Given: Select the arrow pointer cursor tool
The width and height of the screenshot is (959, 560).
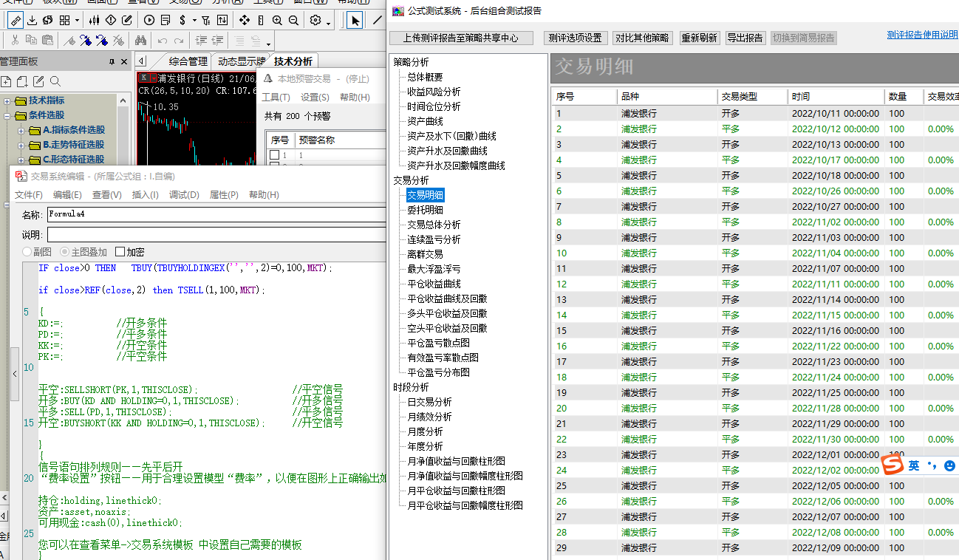Looking at the screenshot, I should [x=355, y=20].
